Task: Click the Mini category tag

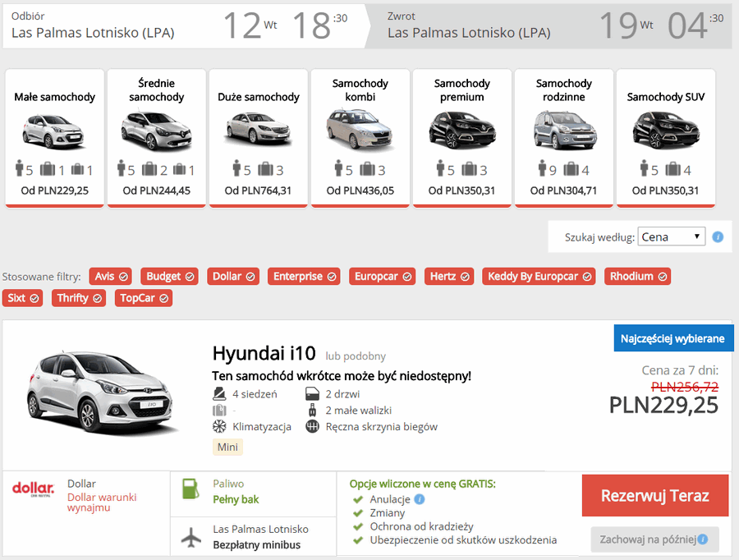Action: coord(227,447)
